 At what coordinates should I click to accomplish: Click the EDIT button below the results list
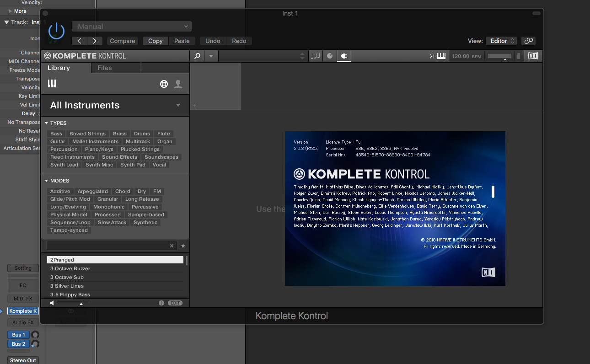(175, 303)
